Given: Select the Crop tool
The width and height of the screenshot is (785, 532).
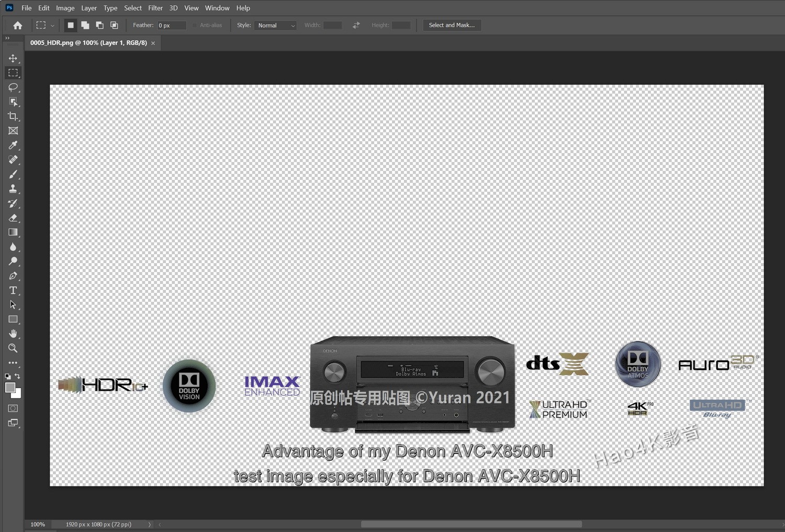Looking at the screenshot, I should pos(13,116).
